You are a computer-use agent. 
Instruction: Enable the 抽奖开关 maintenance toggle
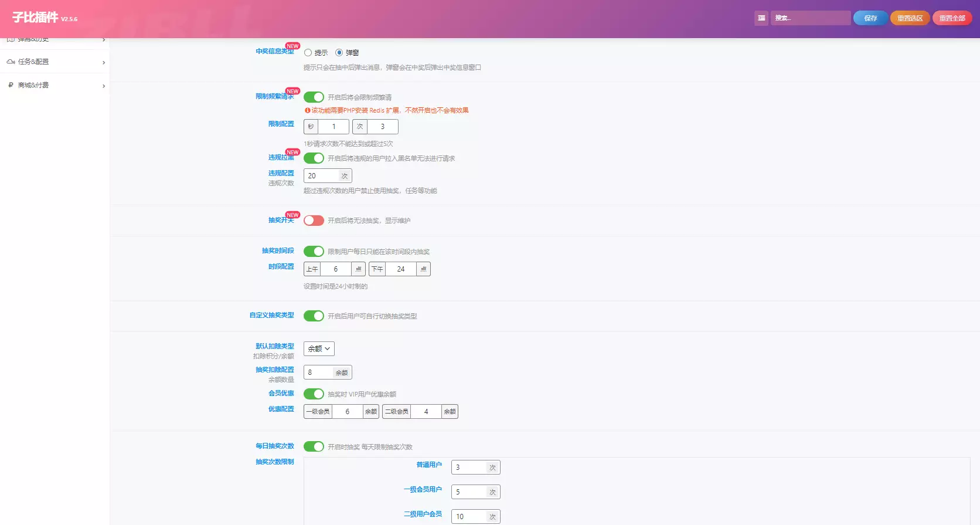(314, 221)
